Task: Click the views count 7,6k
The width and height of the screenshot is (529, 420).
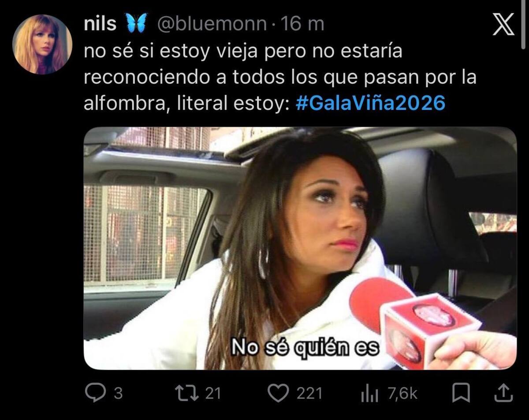Action: coord(402,393)
